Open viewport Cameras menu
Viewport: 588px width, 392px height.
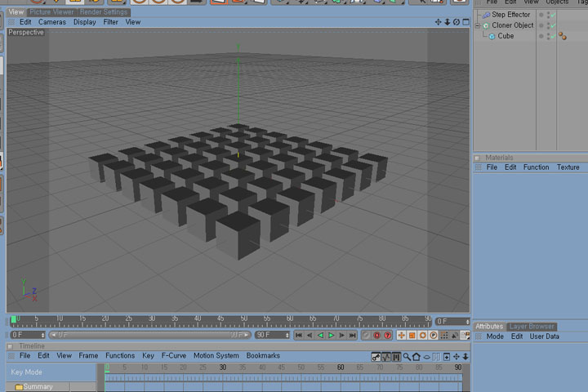point(52,22)
